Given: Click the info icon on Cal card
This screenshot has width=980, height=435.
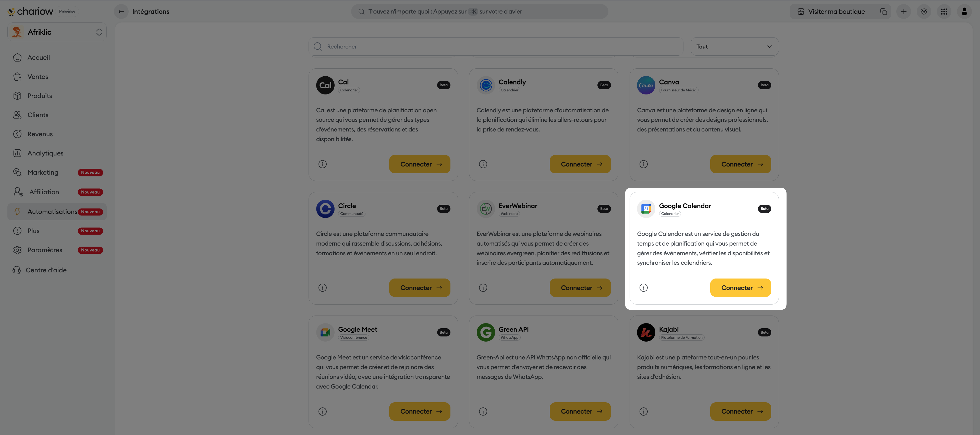Looking at the screenshot, I should coord(322,164).
